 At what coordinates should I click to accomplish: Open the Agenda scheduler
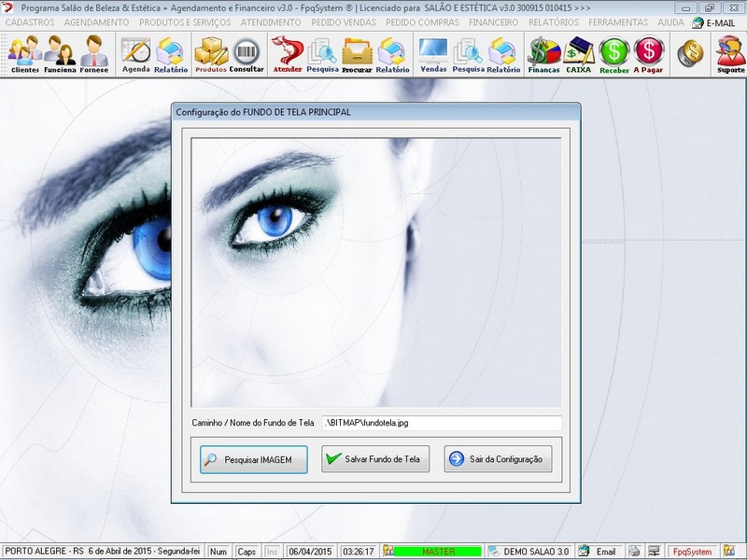[x=135, y=54]
